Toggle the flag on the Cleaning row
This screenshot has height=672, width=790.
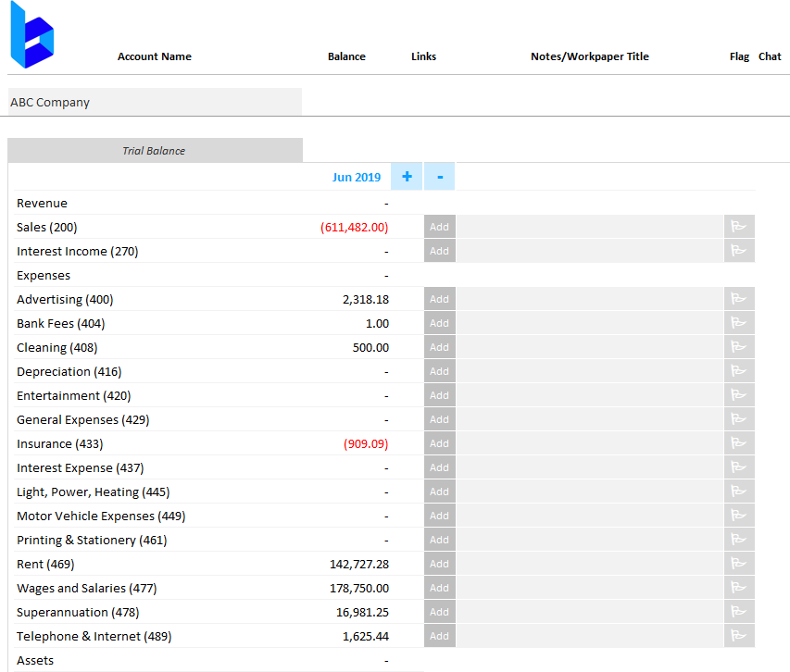tap(738, 346)
